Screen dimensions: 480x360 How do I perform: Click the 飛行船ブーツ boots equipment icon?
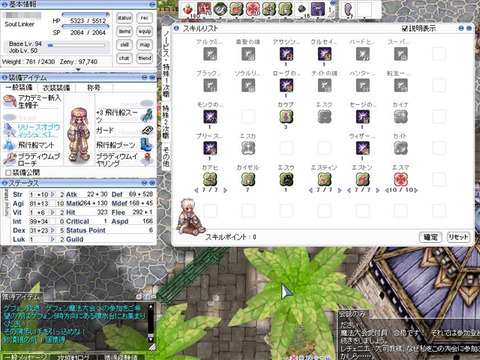pos(146,145)
